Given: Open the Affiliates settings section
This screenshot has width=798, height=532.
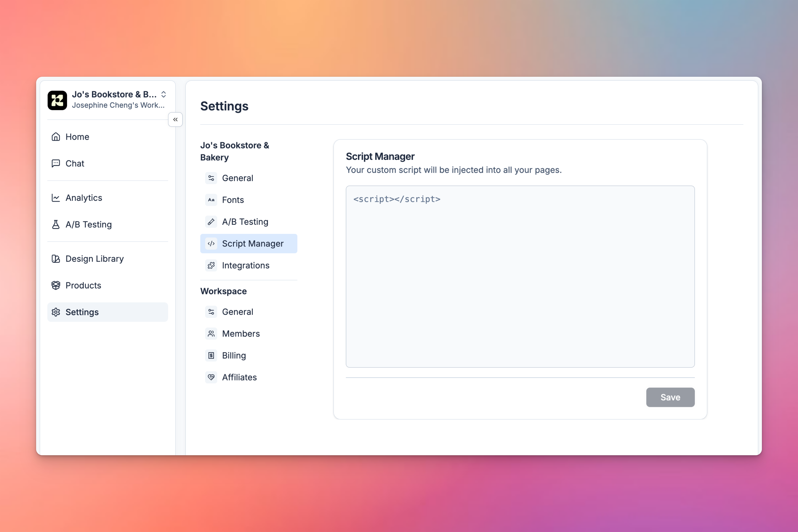Looking at the screenshot, I should (239, 377).
